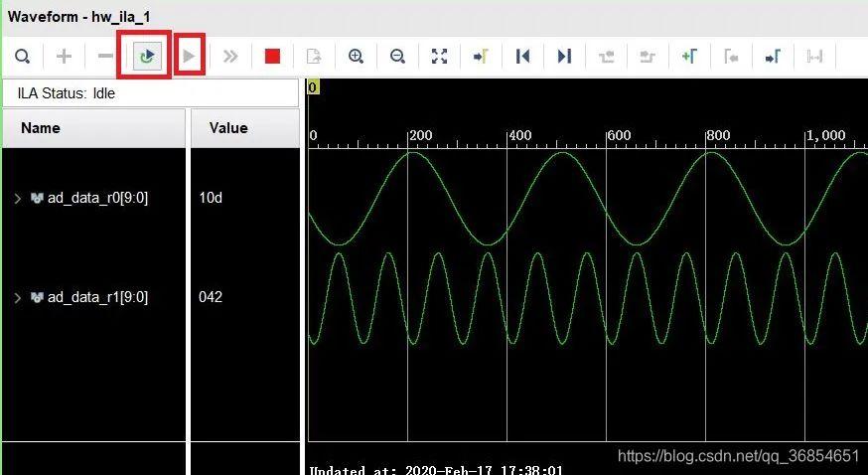This screenshot has width=868, height=475.
Task: Stop the trigger with red square
Action: (272, 56)
